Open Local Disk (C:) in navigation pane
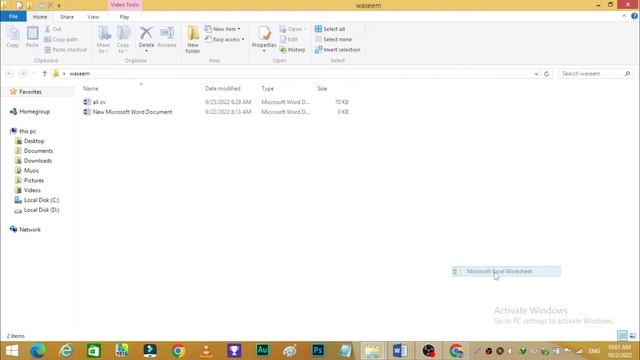This screenshot has width=640, height=360. (x=41, y=200)
